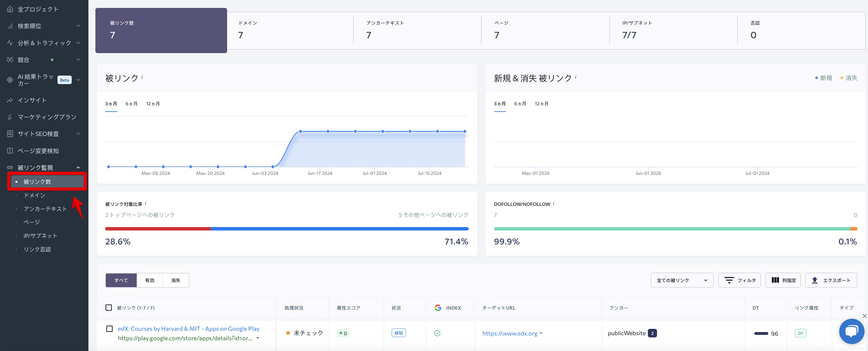Image resolution: width=868 pixels, height=351 pixels.
Task: Toggle the 新規 legend series
Action: point(823,78)
